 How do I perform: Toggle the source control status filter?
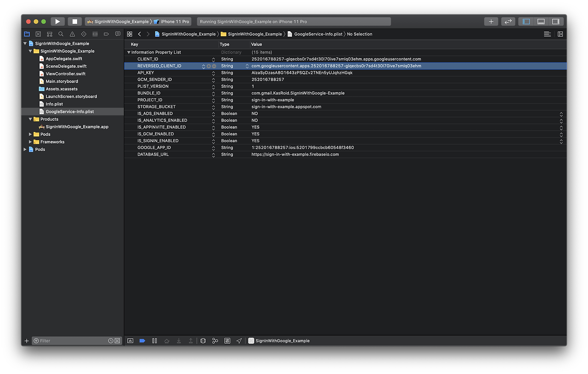pos(117,341)
